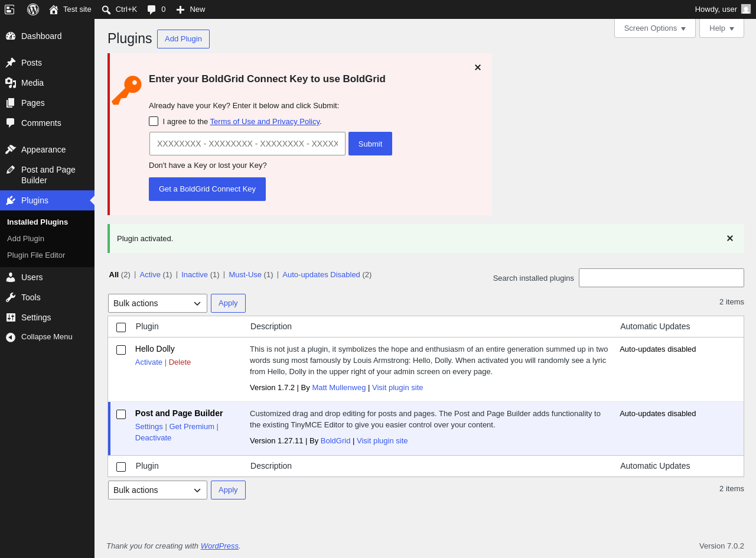Select the Post and Page Builder checkbox
Screen dimensions: 756x558
pyautogui.click(x=121, y=414)
